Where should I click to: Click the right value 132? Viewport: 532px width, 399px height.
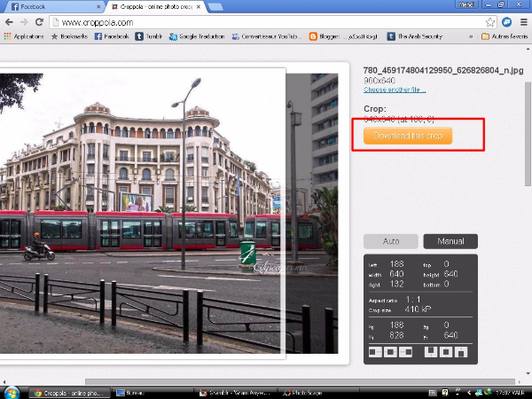coord(396,284)
